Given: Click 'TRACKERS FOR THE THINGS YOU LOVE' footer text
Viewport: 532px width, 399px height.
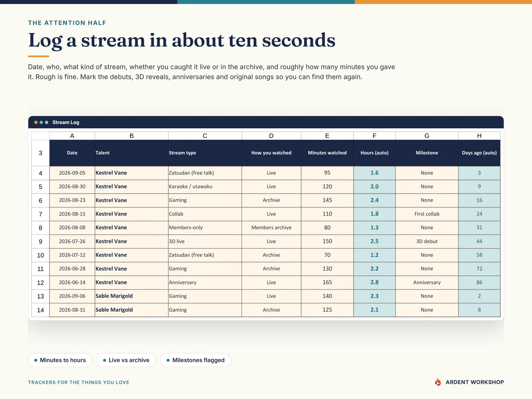Looking at the screenshot, I should coord(78,382).
